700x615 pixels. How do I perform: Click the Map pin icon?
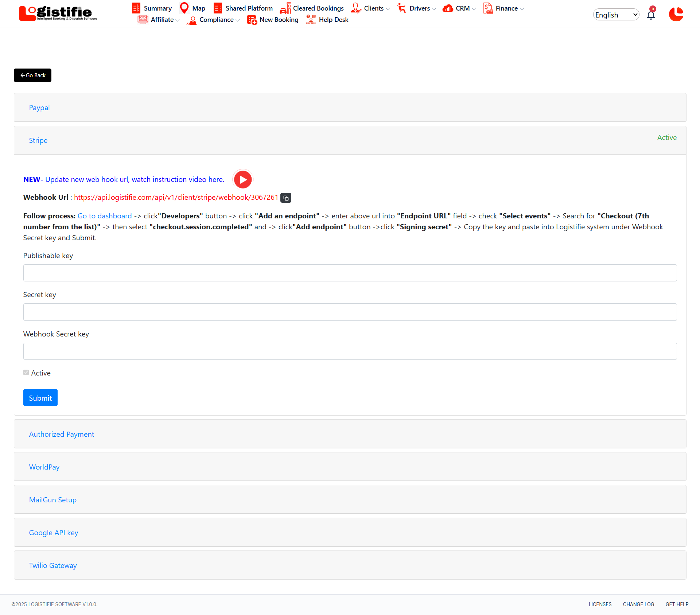[184, 8]
